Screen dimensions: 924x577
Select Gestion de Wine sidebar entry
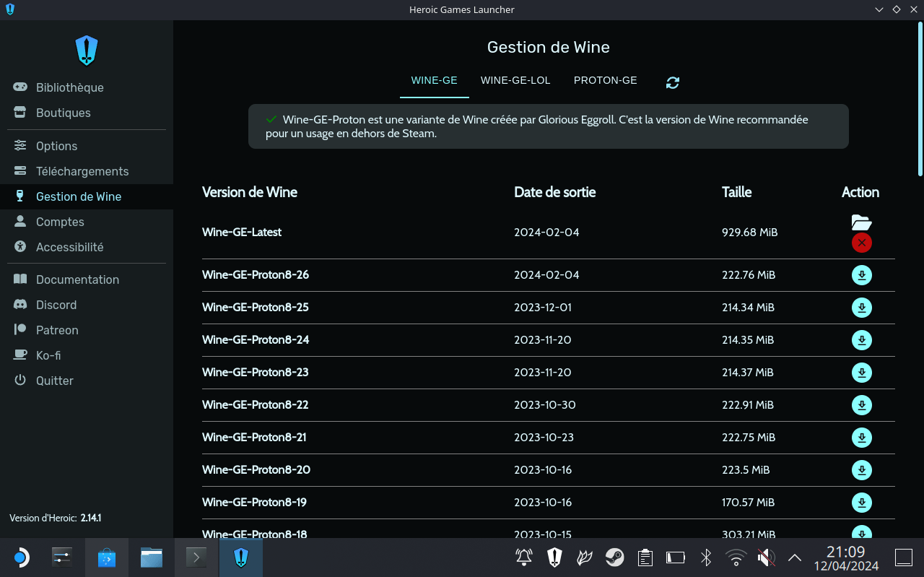pos(87,196)
